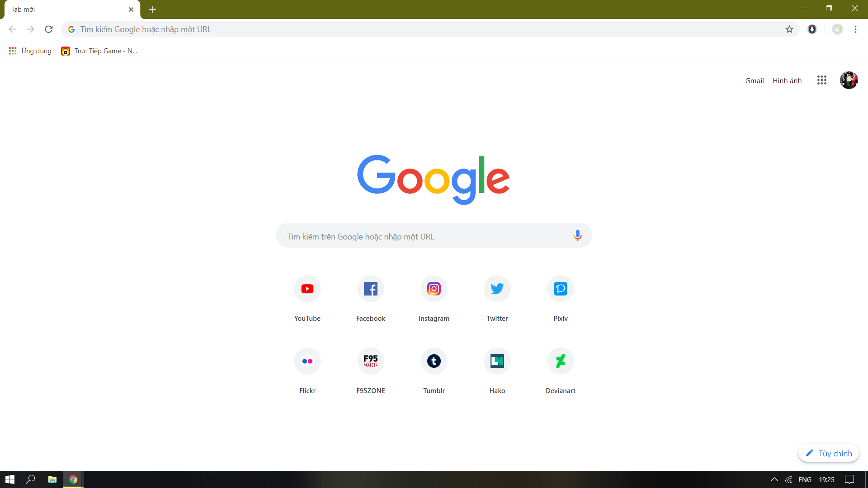868x488 pixels.
Task: Click the Pixiv shortcut icon
Action: coord(559,288)
